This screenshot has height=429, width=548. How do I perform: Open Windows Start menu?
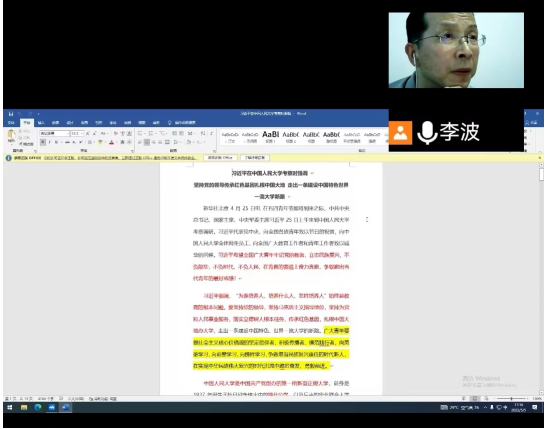(x=9, y=407)
